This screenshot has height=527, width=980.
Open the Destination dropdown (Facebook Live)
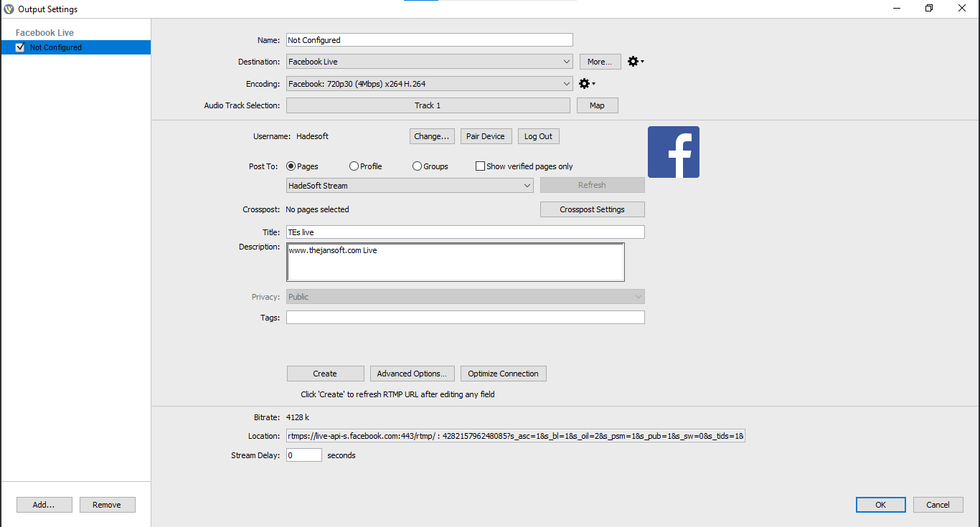coord(429,62)
